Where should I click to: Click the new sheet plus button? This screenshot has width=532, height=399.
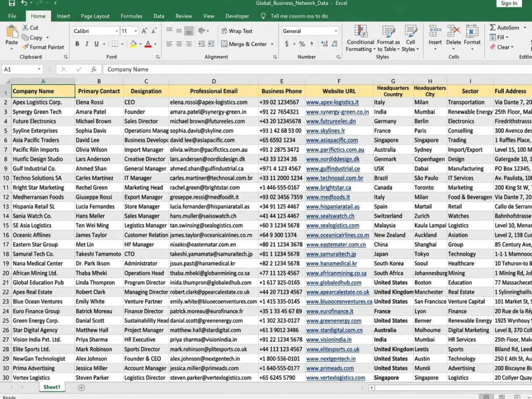point(81,387)
